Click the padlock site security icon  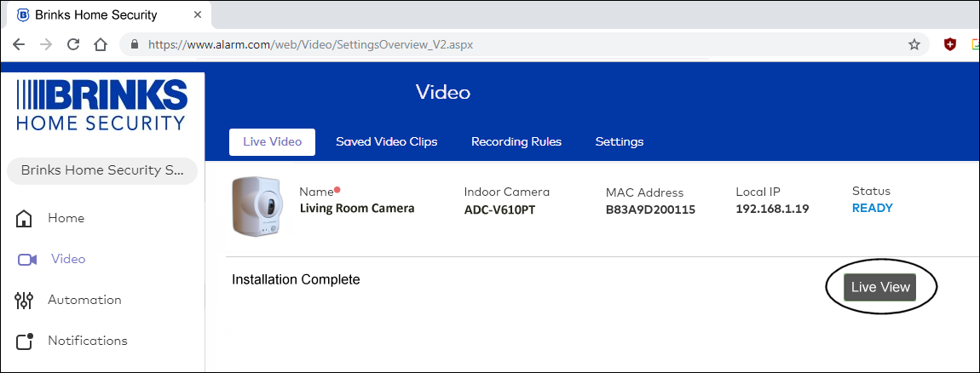point(133,44)
